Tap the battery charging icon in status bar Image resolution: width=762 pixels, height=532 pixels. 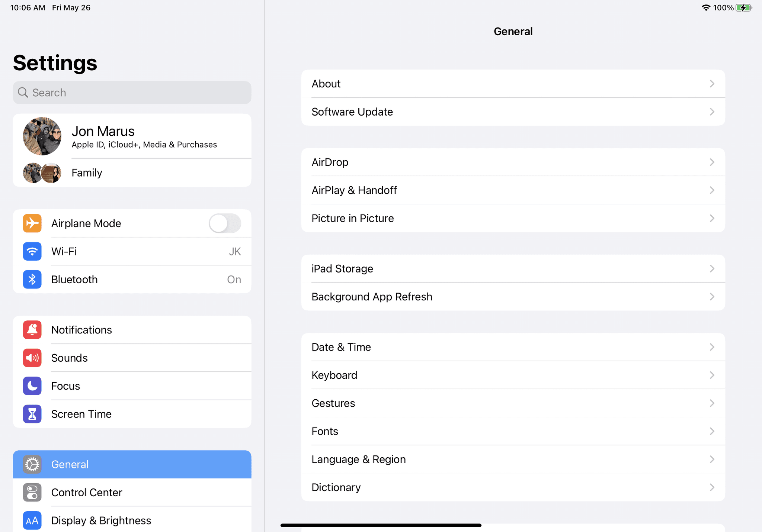(x=744, y=7)
